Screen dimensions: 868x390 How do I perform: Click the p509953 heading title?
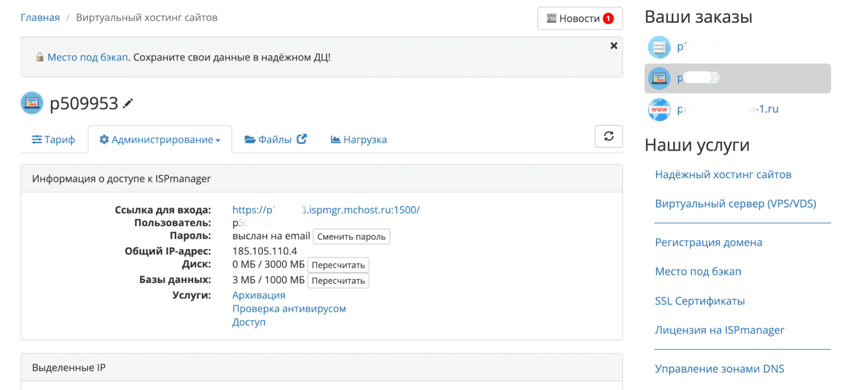[x=84, y=104]
